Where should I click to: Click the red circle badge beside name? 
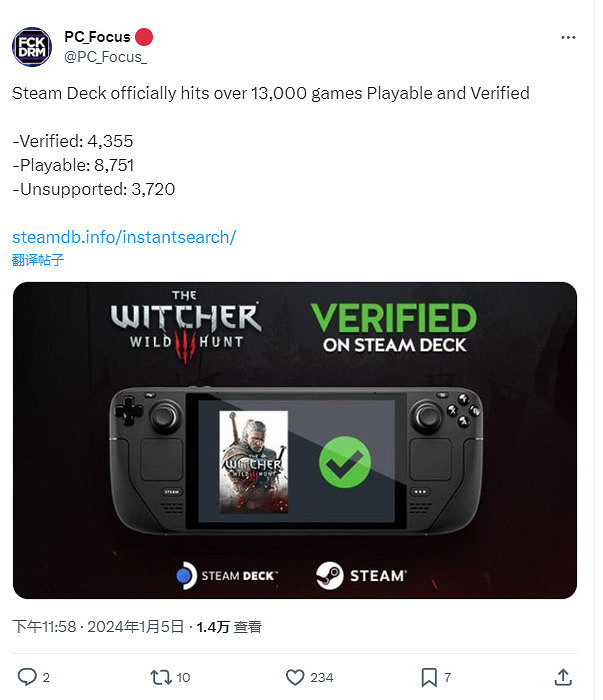coord(144,37)
